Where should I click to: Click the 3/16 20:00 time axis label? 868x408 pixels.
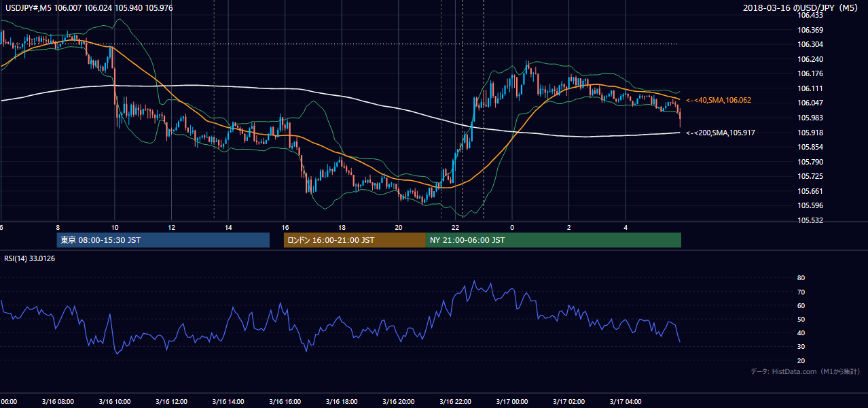[399, 402]
